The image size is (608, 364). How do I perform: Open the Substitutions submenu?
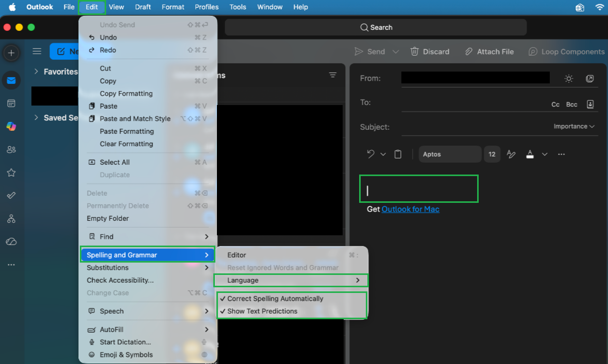148,268
